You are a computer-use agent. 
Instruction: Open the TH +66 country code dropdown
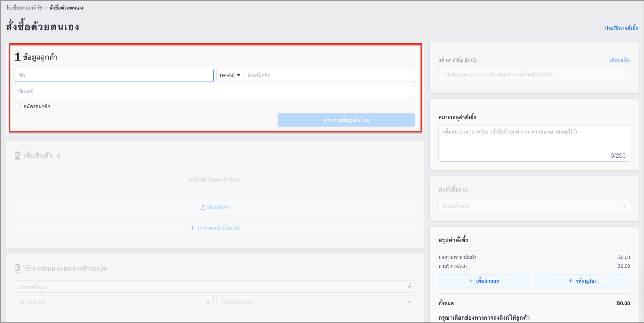pyautogui.click(x=230, y=75)
